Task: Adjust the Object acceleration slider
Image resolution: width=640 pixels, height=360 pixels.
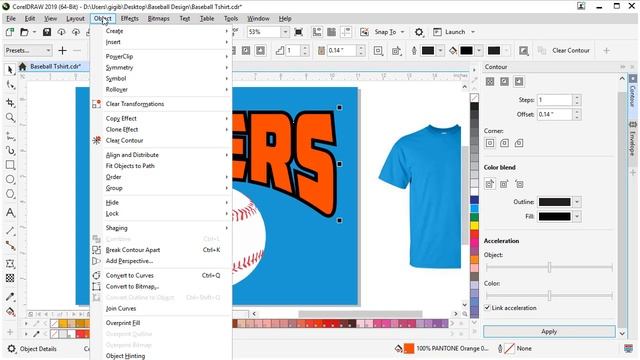Action: (549, 267)
